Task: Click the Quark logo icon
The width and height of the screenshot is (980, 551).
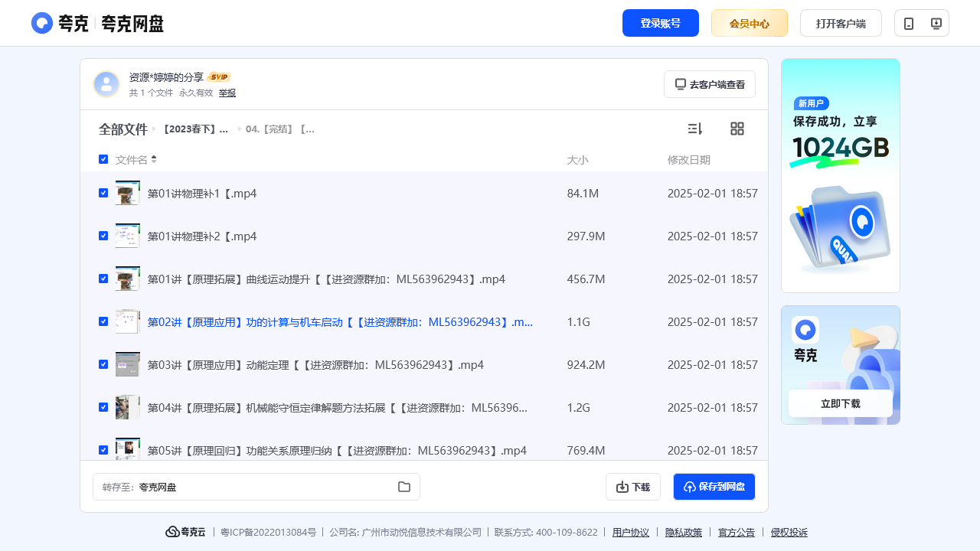Action: 42,23
